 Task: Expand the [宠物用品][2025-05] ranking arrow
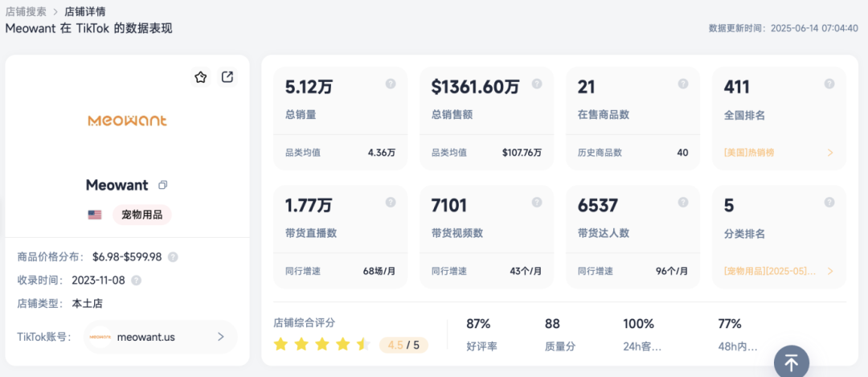pyautogui.click(x=829, y=271)
